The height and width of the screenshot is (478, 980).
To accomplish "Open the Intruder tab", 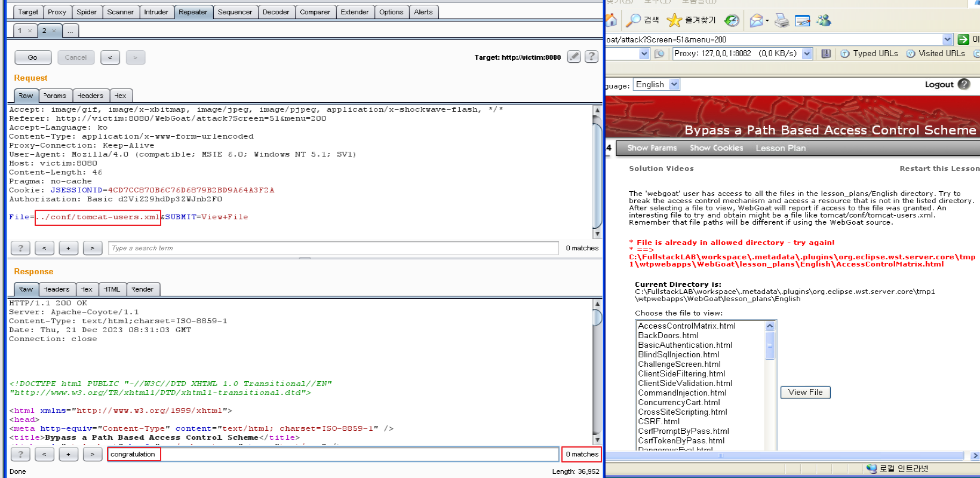I will coord(156,12).
